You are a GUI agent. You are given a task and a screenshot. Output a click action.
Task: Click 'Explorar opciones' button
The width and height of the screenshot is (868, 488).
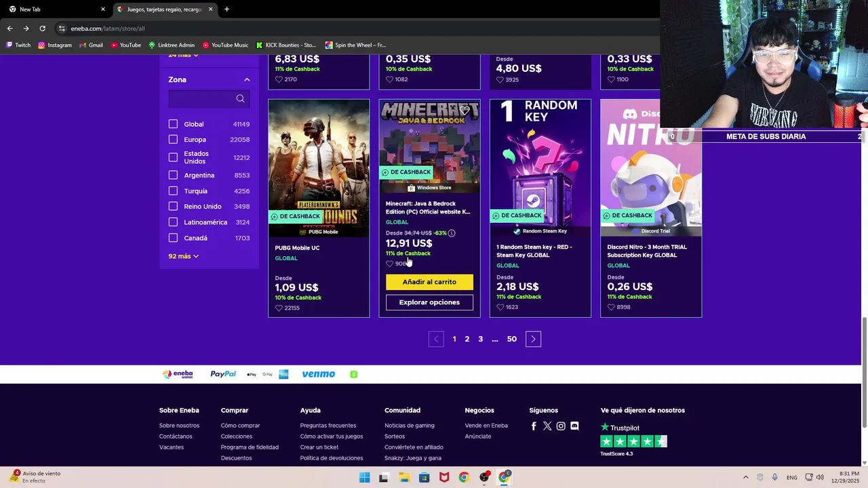pyautogui.click(x=429, y=302)
